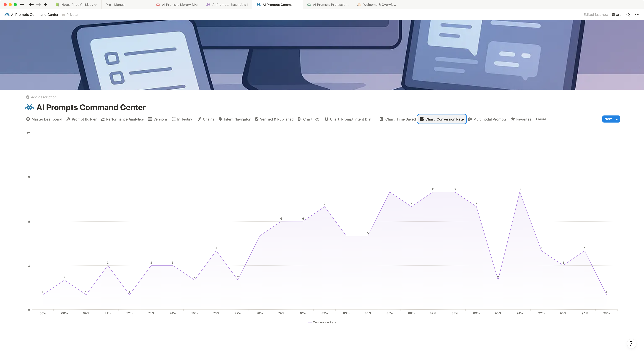Switch to Chart: Time Saved view
Screen dimensions: 644x356
point(398,119)
